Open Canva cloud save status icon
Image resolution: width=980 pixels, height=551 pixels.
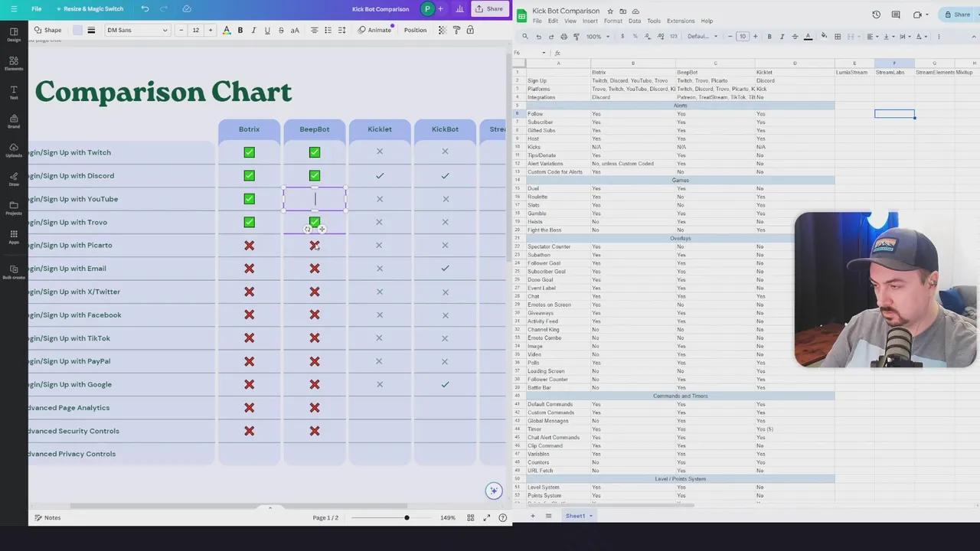click(x=187, y=9)
